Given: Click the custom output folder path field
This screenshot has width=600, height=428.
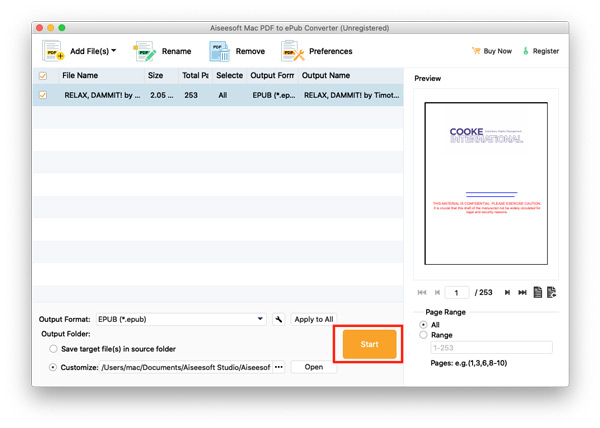Looking at the screenshot, I should pyautogui.click(x=186, y=367).
